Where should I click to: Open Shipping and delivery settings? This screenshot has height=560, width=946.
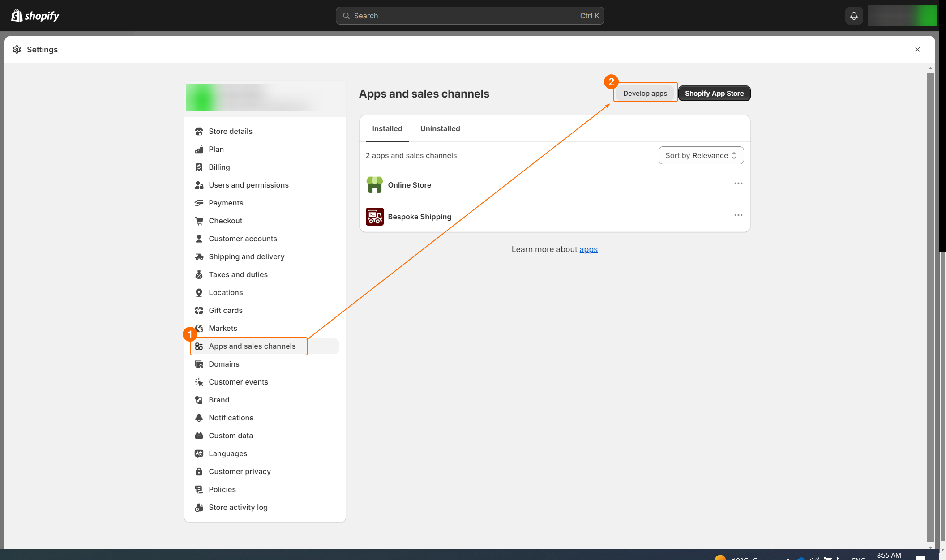246,256
